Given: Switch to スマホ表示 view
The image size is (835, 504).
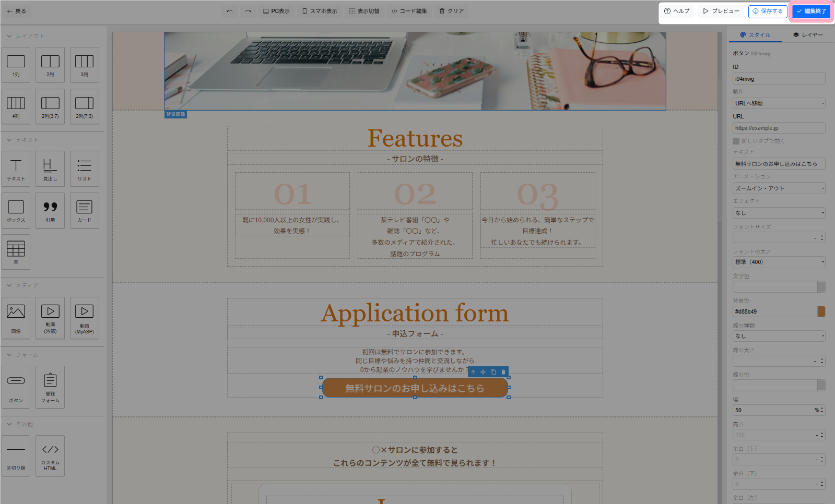Looking at the screenshot, I should [x=320, y=11].
